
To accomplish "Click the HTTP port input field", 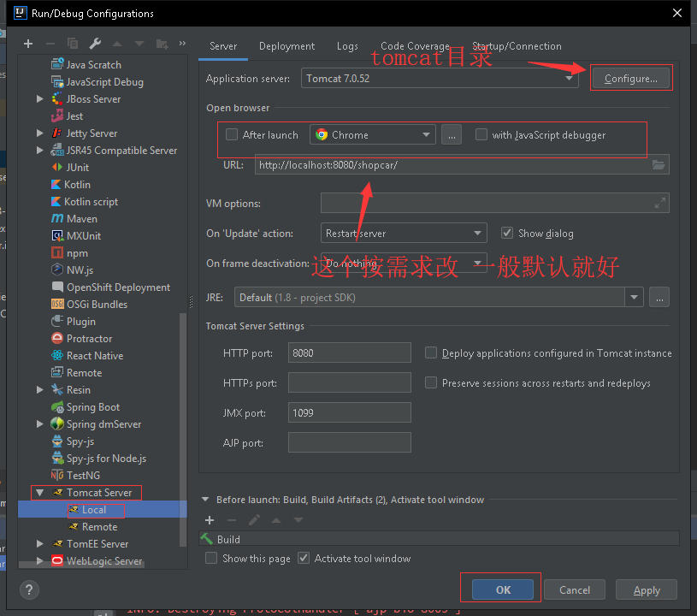I will pos(350,352).
